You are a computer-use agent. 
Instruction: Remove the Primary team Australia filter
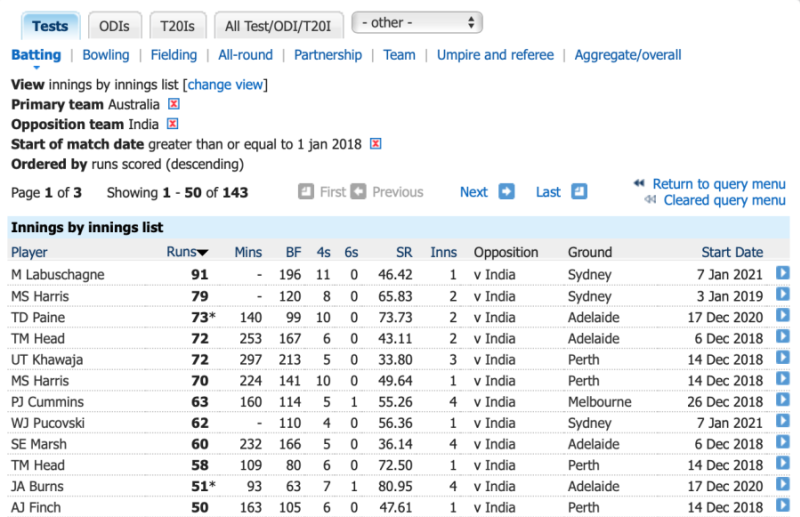coord(174,104)
